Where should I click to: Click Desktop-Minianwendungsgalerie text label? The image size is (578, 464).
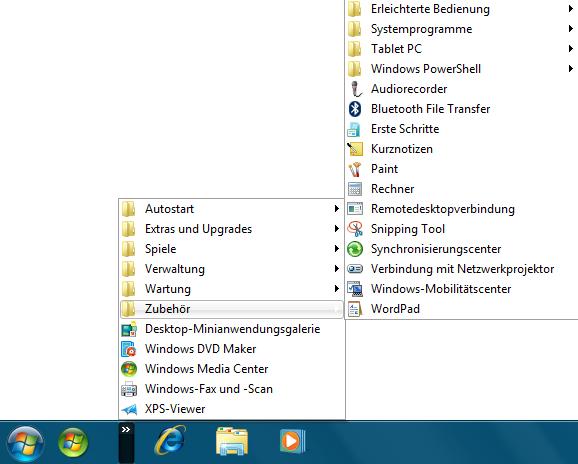click(233, 329)
